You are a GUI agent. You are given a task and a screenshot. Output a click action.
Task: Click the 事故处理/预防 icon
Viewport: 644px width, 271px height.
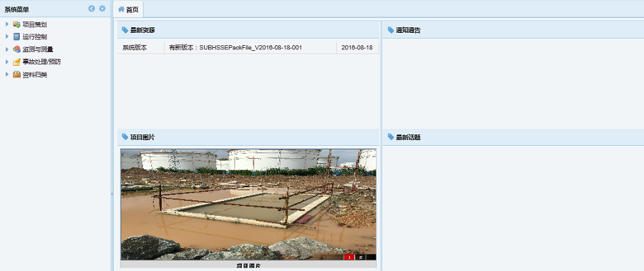click(16, 62)
